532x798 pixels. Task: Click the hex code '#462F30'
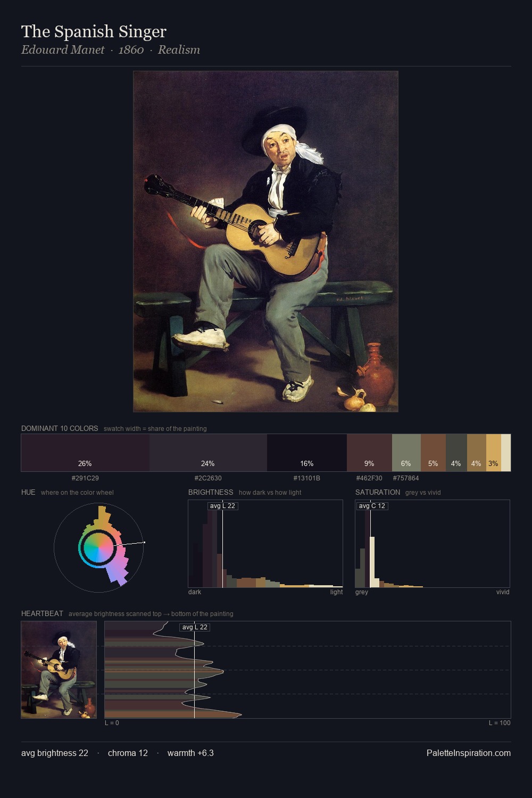click(369, 478)
